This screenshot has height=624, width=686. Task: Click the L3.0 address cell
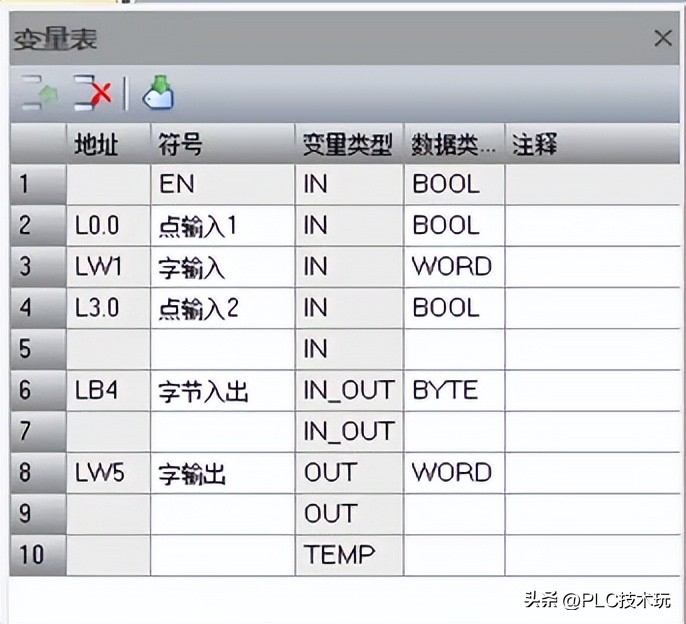[108, 308]
